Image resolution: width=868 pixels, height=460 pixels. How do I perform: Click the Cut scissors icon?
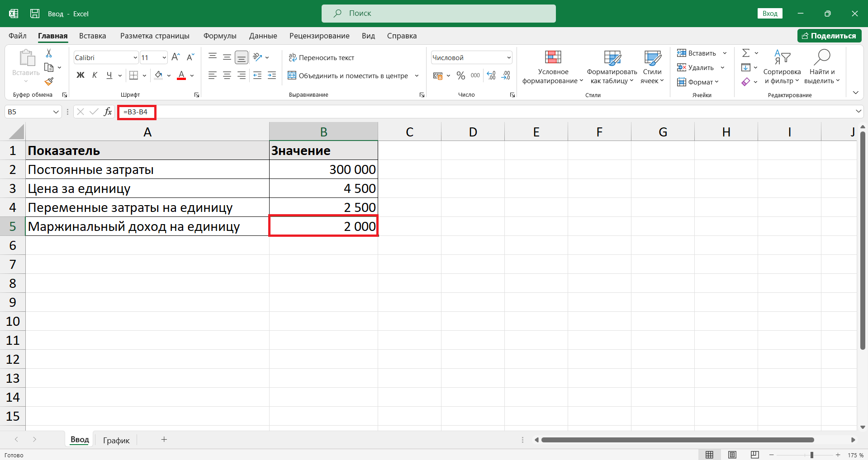coord(49,53)
